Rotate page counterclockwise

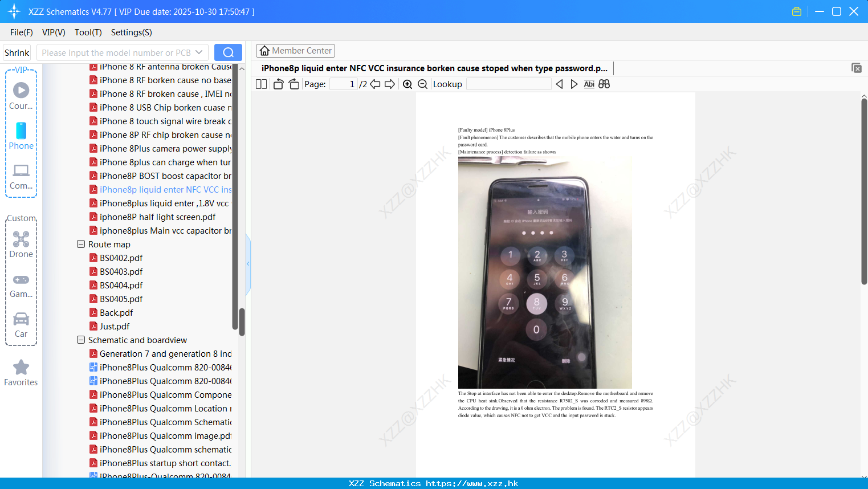[x=279, y=84]
